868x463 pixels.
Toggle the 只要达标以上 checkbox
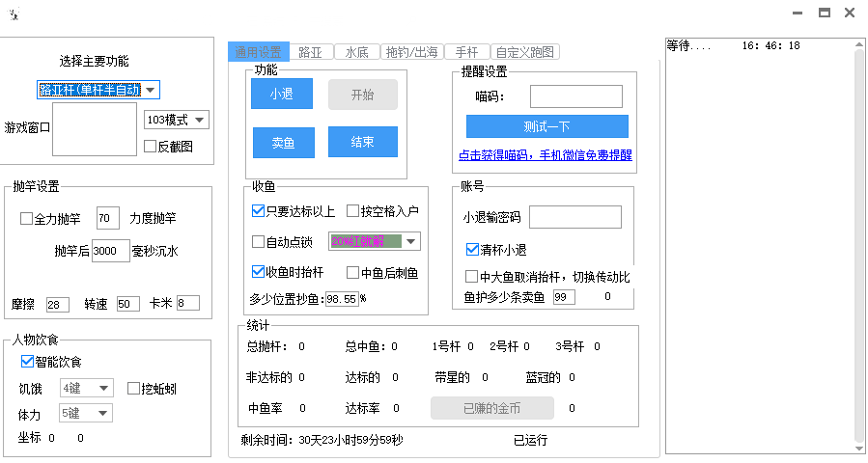click(258, 211)
